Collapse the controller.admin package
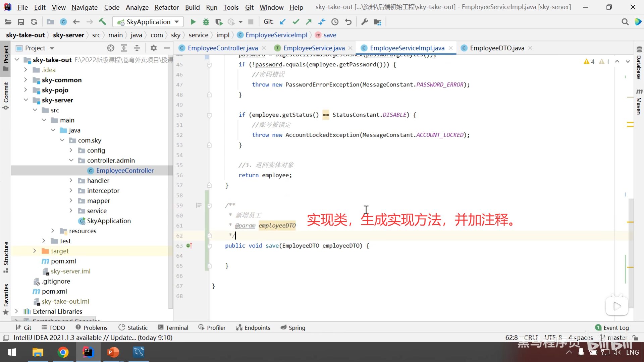Image resolution: width=644 pixels, height=362 pixels. (x=71, y=160)
